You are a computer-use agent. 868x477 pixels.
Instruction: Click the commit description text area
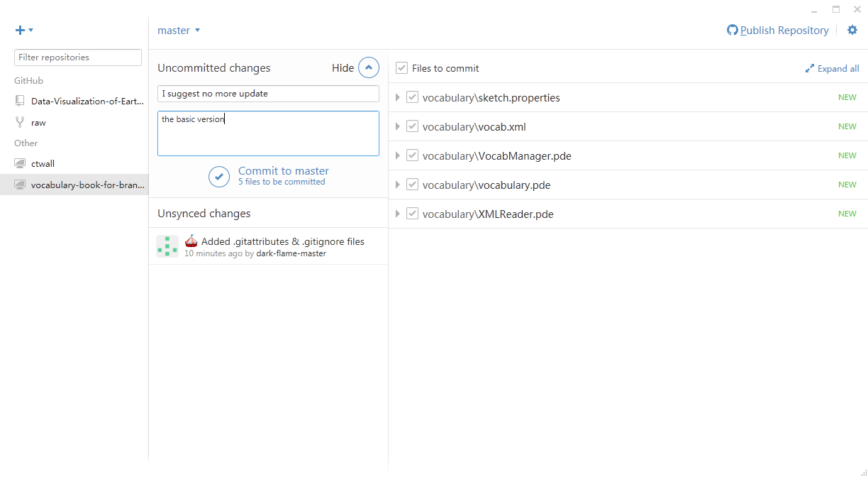pyautogui.click(x=268, y=133)
